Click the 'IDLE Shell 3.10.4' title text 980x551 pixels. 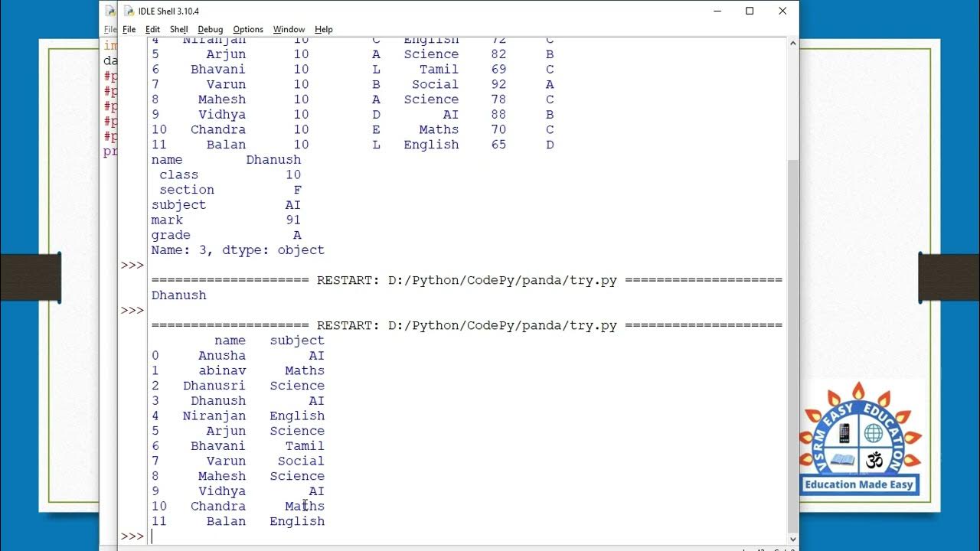(168, 11)
